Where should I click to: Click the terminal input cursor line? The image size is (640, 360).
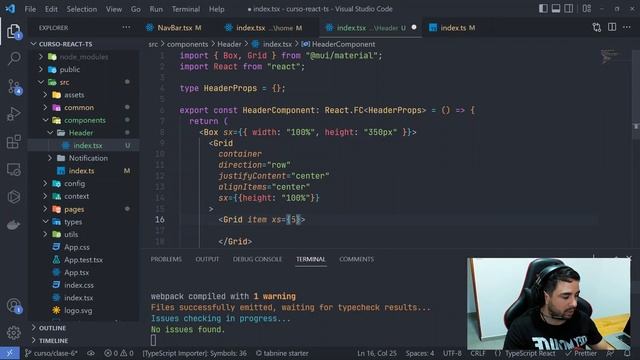click(153, 340)
